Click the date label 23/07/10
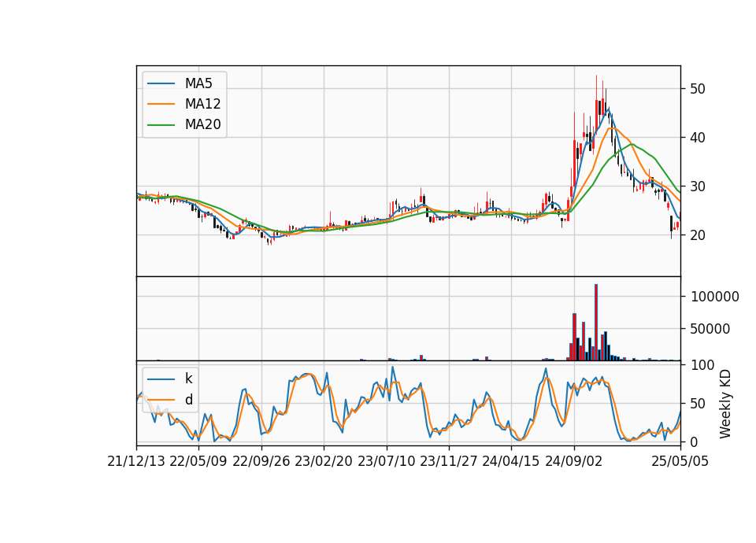Image resolution: width=756 pixels, height=543 pixels. click(x=386, y=461)
